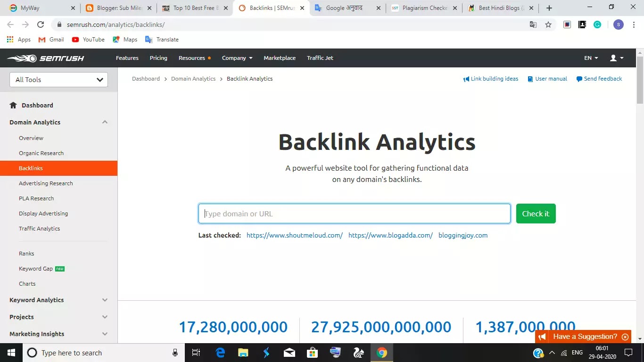Open Maps bookmark
Viewport: 644px width, 362px height.
pyautogui.click(x=125, y=40)
